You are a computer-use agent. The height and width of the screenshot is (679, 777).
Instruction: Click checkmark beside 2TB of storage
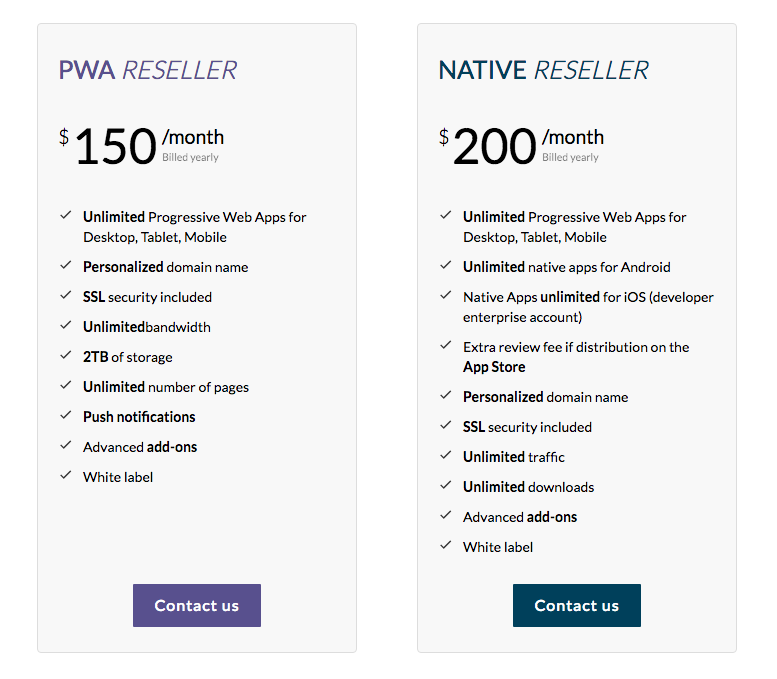[66, 356]
